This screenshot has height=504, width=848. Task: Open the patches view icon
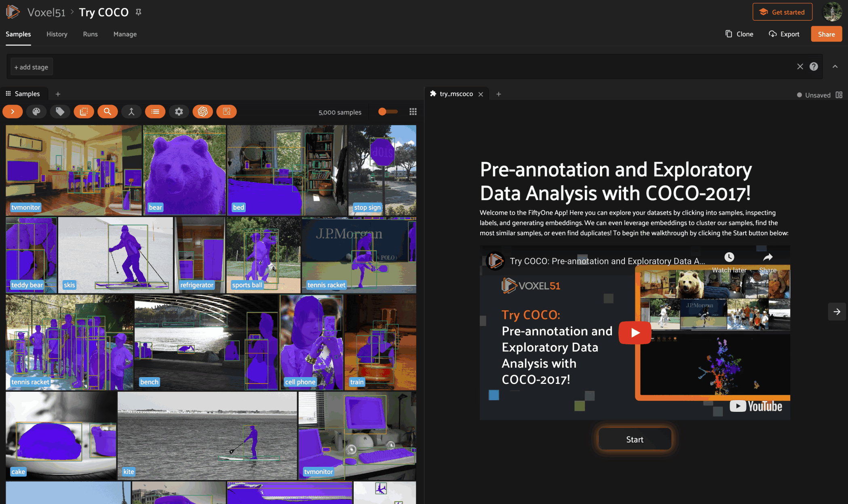pos(84,112)
